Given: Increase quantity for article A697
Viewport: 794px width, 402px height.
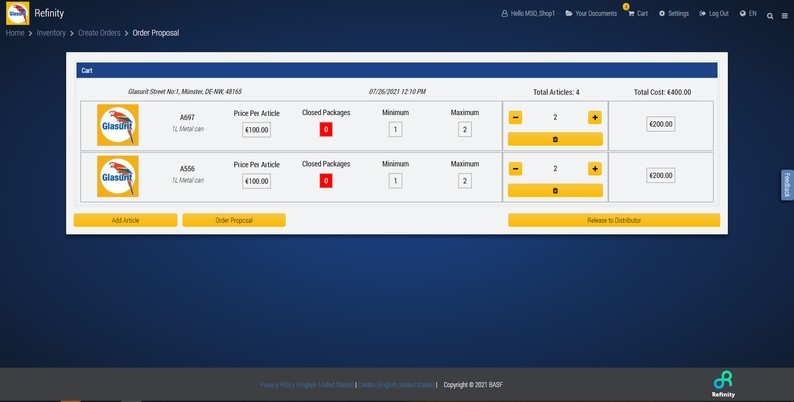Looking at the screenshot, I should pyautogui.click(x=595, y=117).
